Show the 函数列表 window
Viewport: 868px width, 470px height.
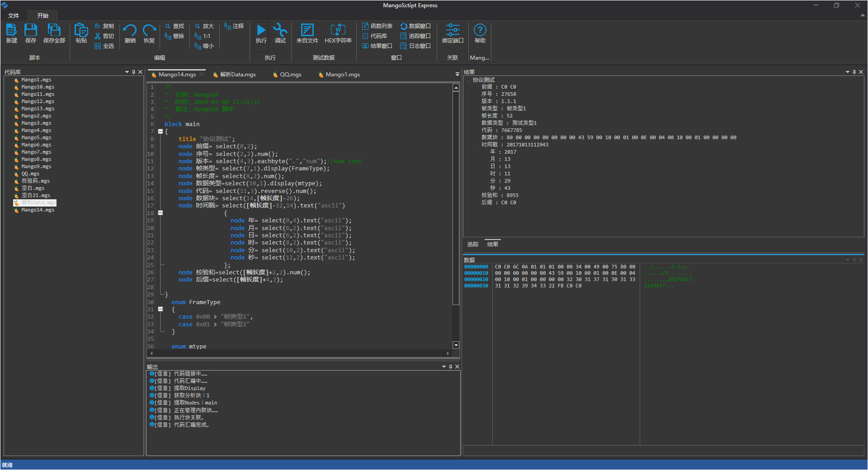[377, 26]
